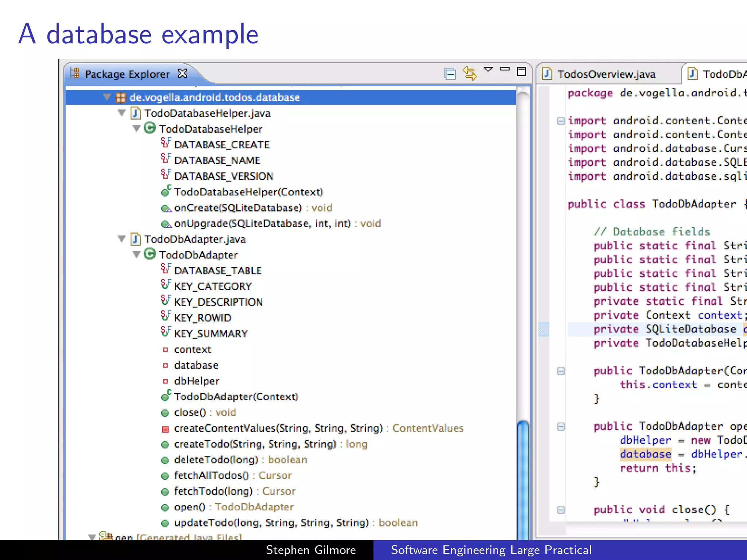Toggle Link with Editor arrows icon

pos(469,73)
